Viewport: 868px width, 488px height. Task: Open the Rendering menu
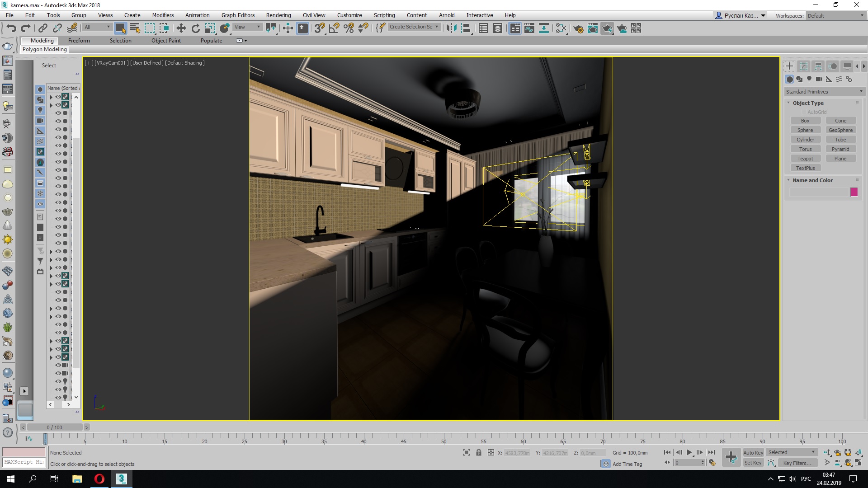click(278, 15)
